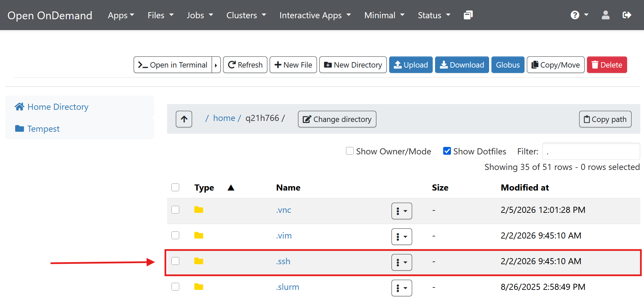Click the sessions windows icon in navbar

(468, 15)
